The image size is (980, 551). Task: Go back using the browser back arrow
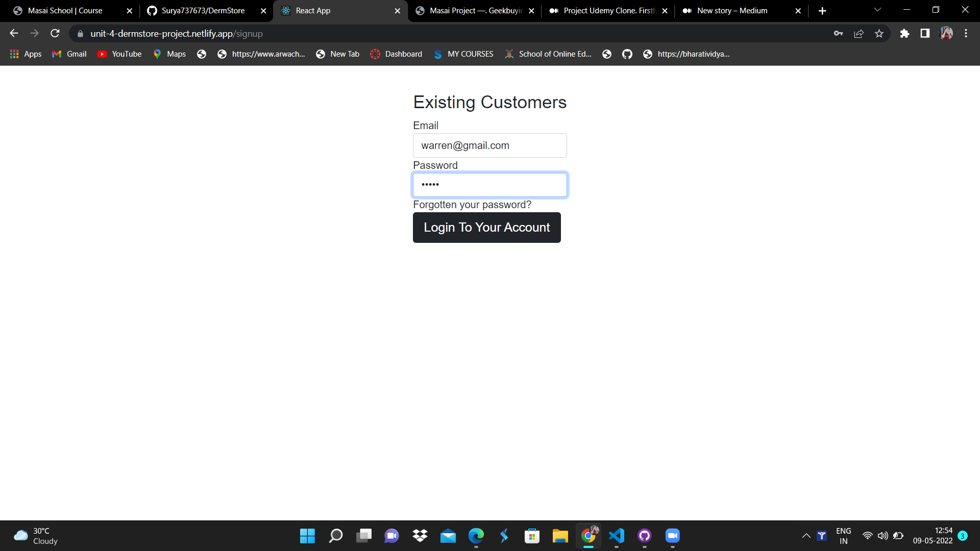click(x=14, y=34)
